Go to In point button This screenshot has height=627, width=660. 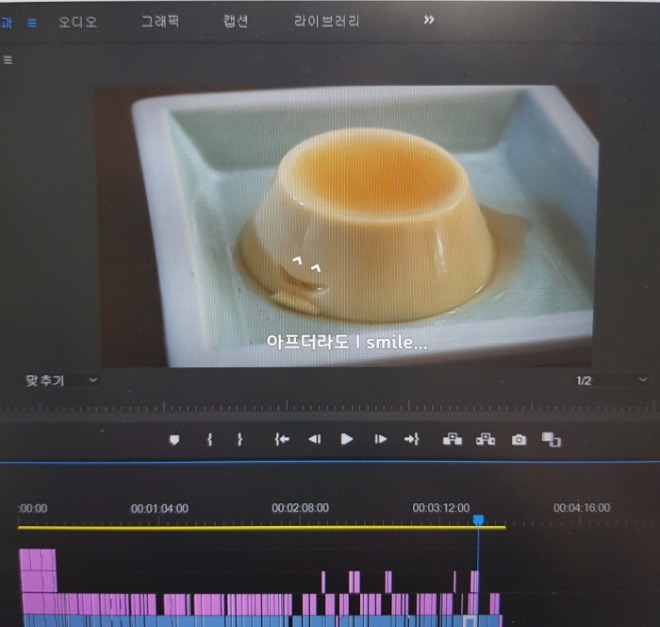[282, 439]
